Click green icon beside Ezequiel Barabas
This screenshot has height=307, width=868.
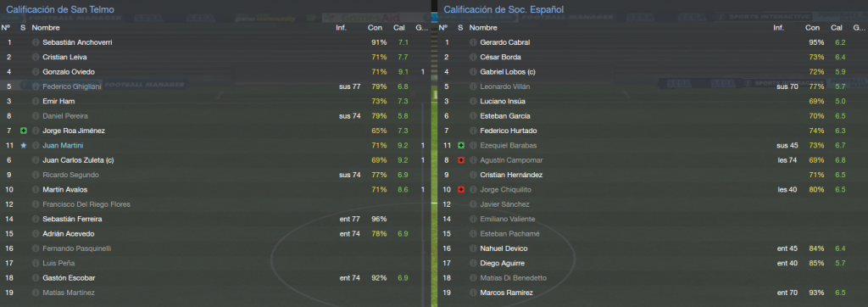click(x=461, y=145)
